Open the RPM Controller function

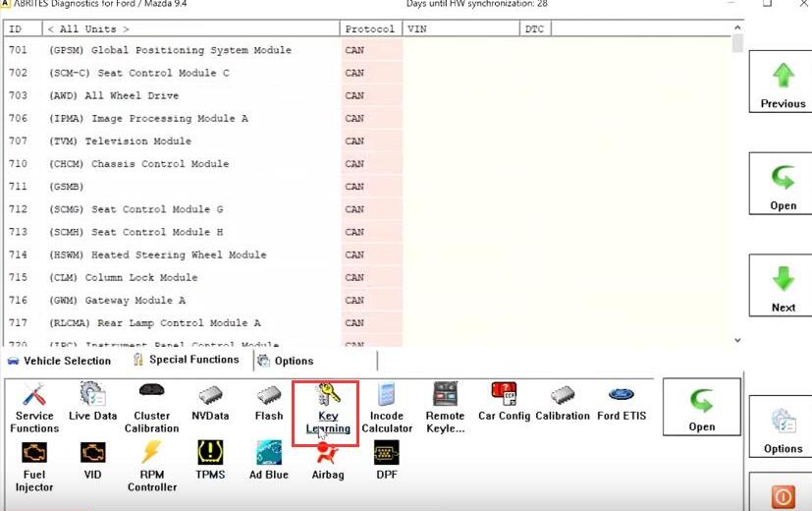[152, 467]
